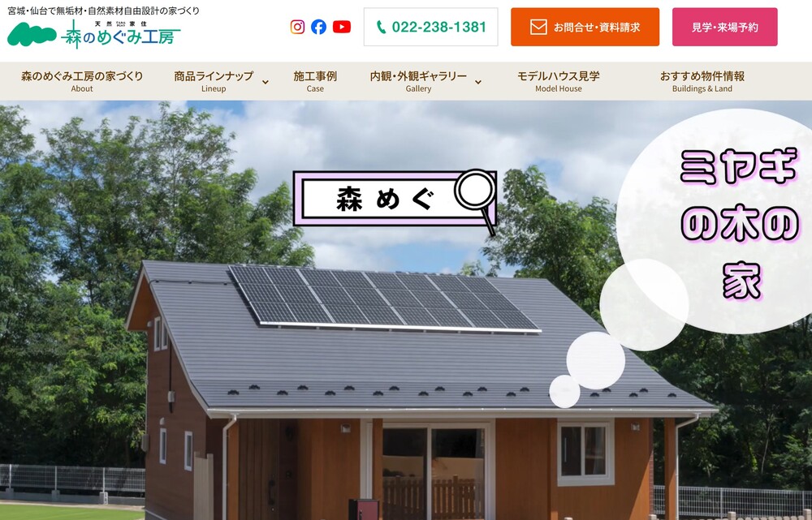Expand the 商品ラインナップ dropdown arrow
This screenshot has height=520, width=812.
click(266, 82)
